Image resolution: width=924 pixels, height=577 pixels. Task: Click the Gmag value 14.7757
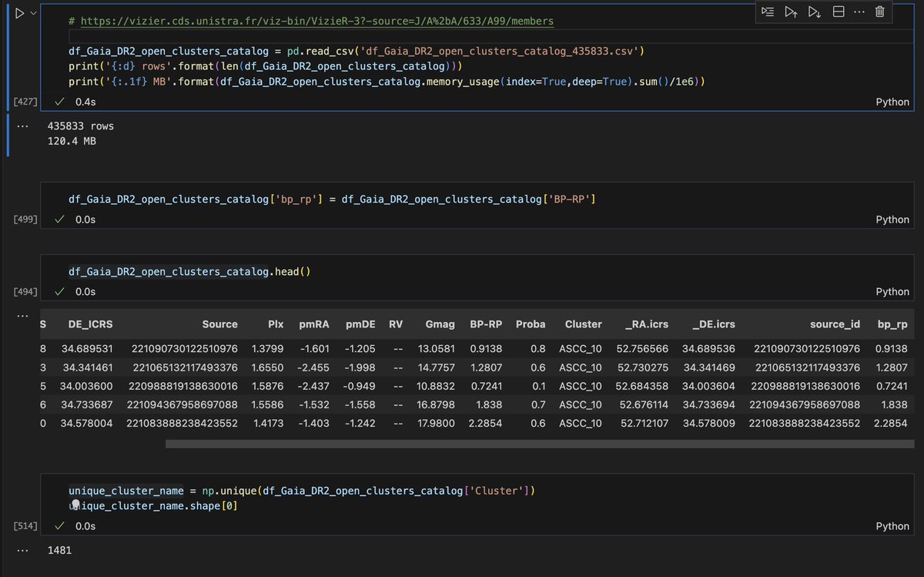pyautogui.click(x=436, y=367)
